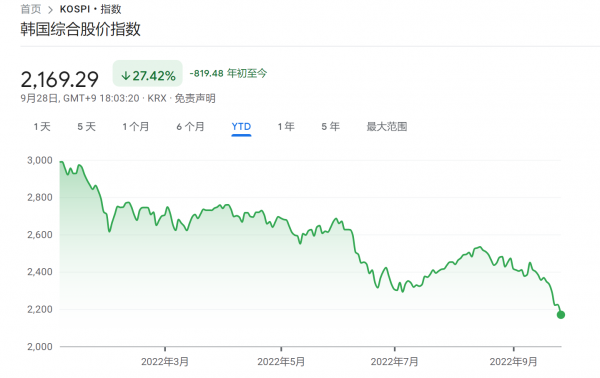The image size is (600, 378).
Task: Open KOSPI · 指数 breadcrumb
Action: click(x=90, y=9)
